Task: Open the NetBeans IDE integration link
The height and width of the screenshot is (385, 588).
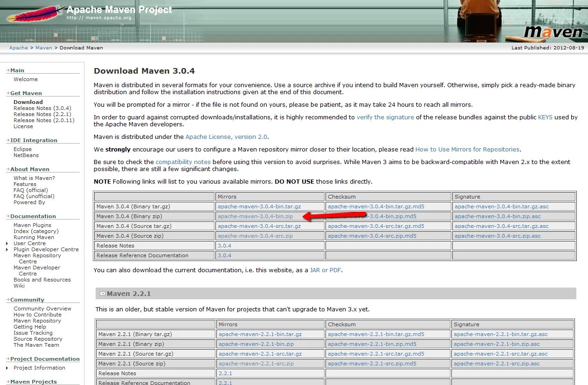Action: (x=26, y=155)
